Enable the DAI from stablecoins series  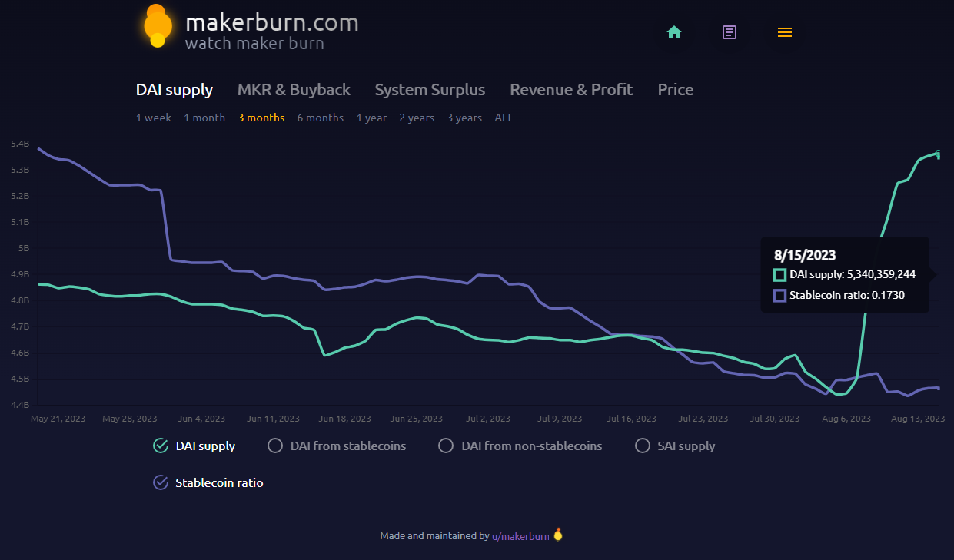(x=274, y=446)
